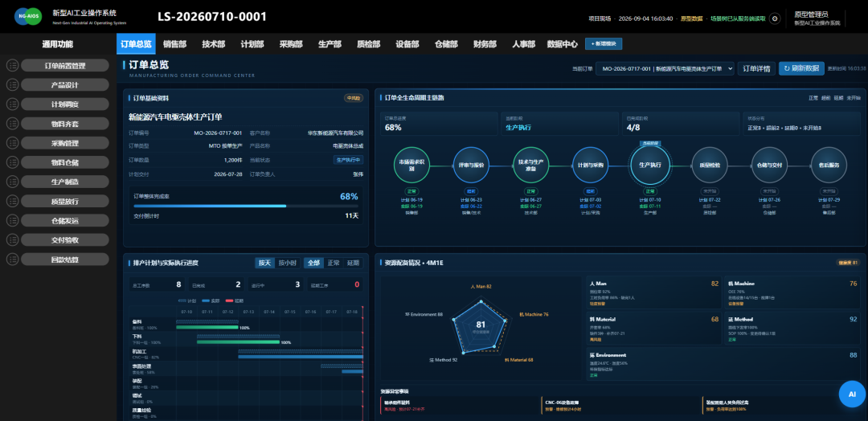This screenshot has height=421, width=868.
Task: Click the list icon beside 物料仓储
Action: tap(12, 162)
